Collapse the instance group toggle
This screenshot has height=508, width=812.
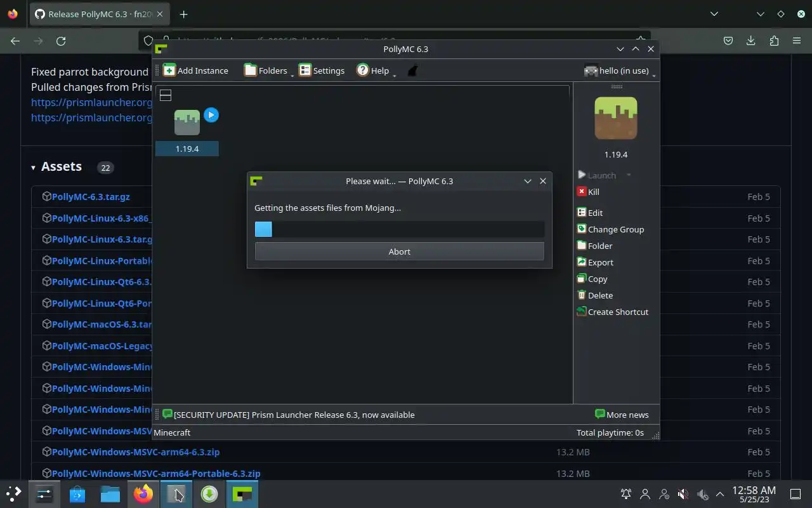[x=166, y=95]
